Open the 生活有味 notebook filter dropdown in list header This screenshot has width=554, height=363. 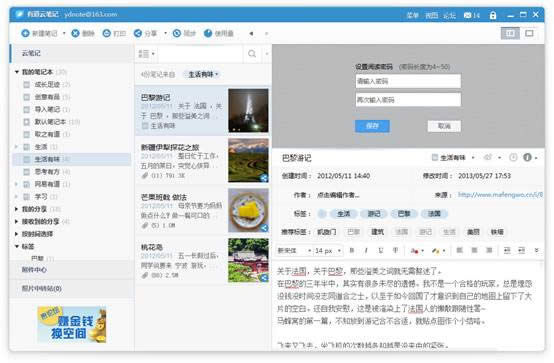pyautogui.click(x=202, y=74)
